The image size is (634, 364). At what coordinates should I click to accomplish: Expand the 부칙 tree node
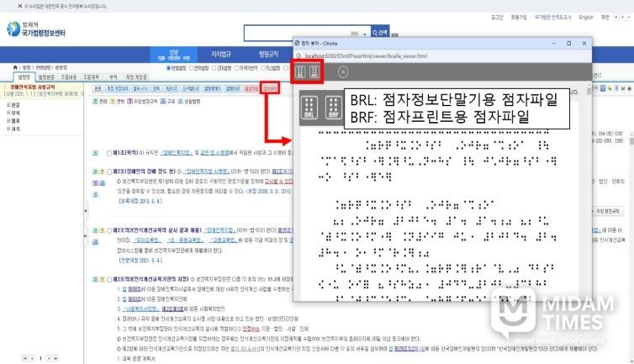point(8,113)
